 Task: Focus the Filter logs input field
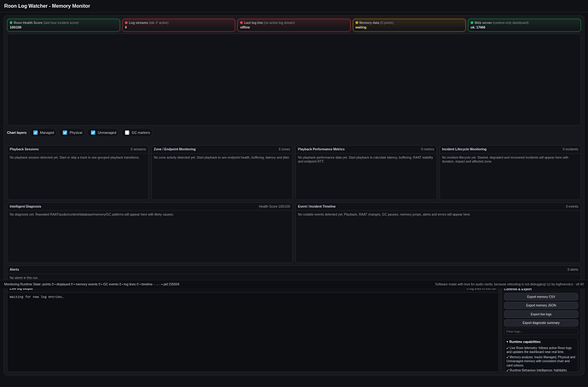point(541,332)
